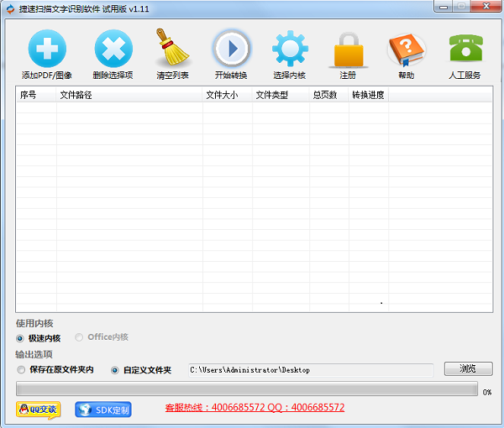The width and height of the screenshot is (504, 428).
Task: Open 选择内核 gear icon
Action: 290,49
